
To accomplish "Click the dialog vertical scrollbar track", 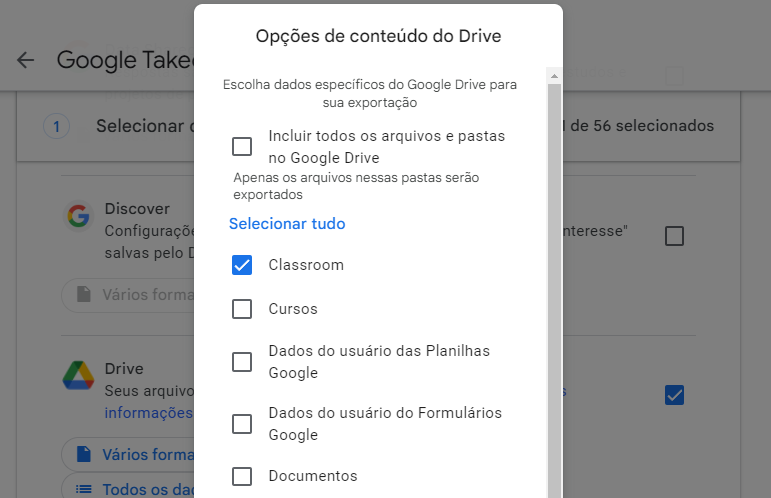I will (554, 291).
